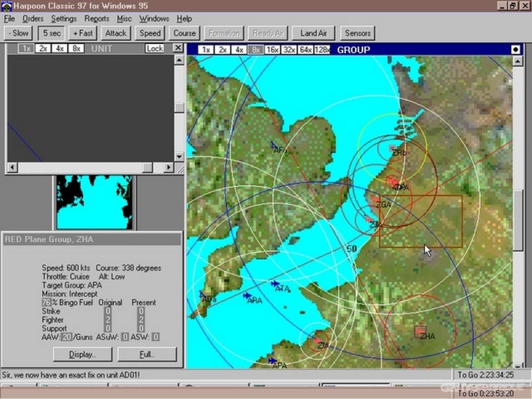
Task: Click the 'Throttle: Cruise' text
Action: pos(66,276)
